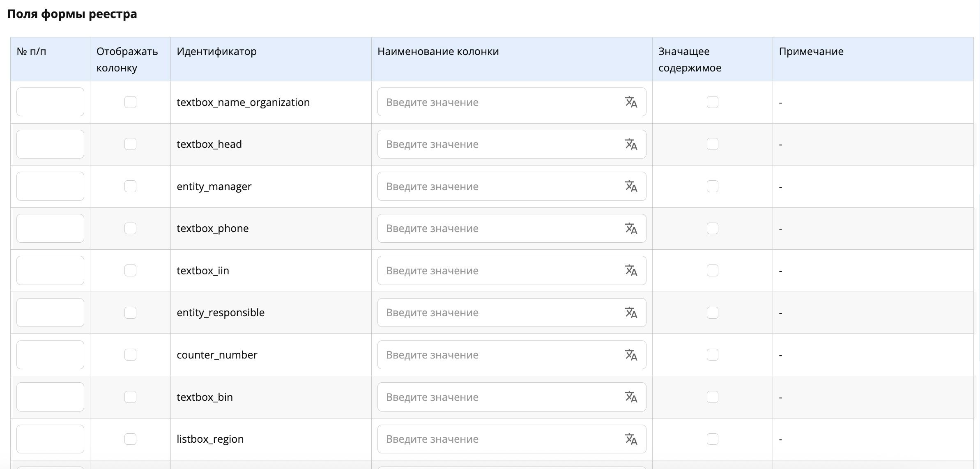Focus order number field for textbox_iin
Screen dimensions: 980x469
coord(50,271)
